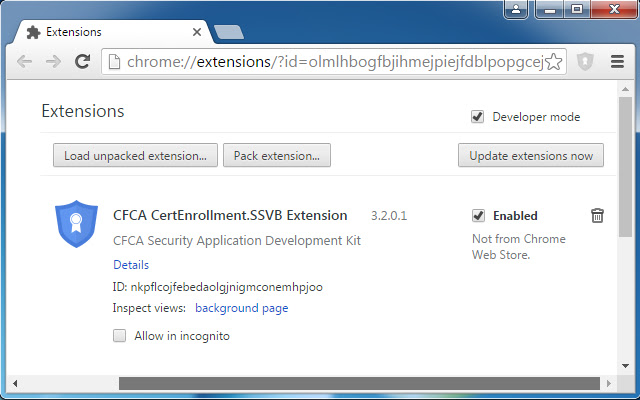Image resolution: width=640 pixels, height=400 pixels.
Task: Open the background page inspect view
Action: [242, 308]
